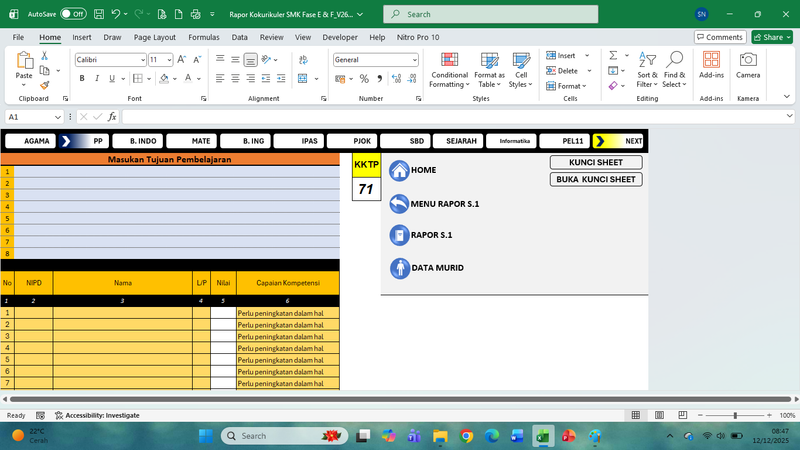Click the zoom slider in status bar
Screen dimensions: 800x450
[736, 415]
